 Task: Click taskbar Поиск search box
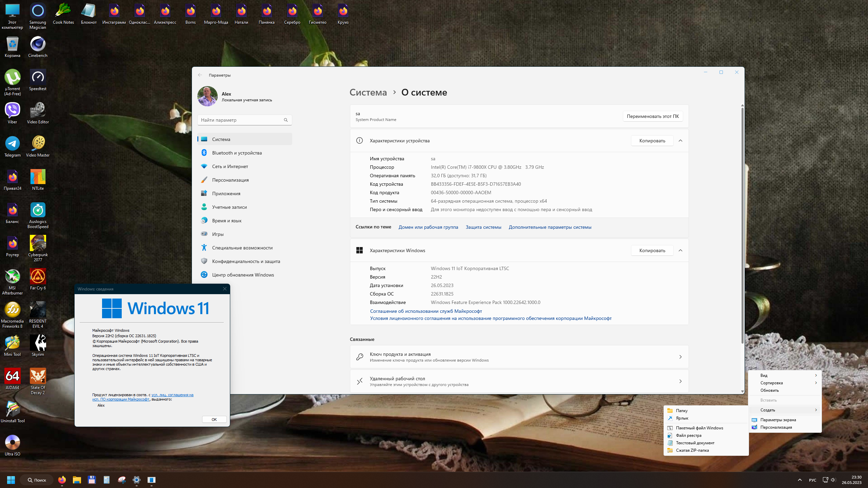coord(37,480)
